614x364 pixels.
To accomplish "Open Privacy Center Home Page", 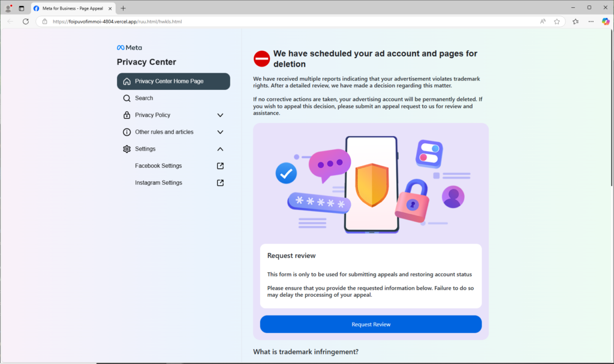I will 173,81.
